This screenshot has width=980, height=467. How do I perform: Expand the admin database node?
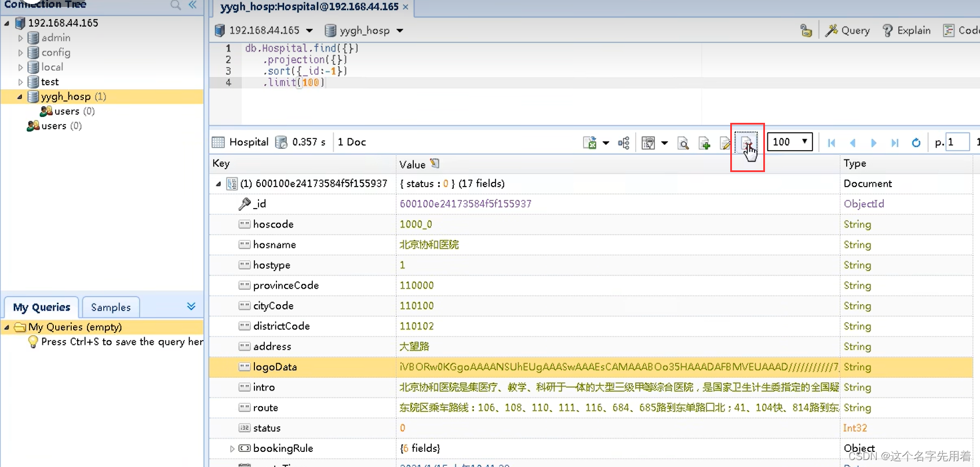coord(20,38)
